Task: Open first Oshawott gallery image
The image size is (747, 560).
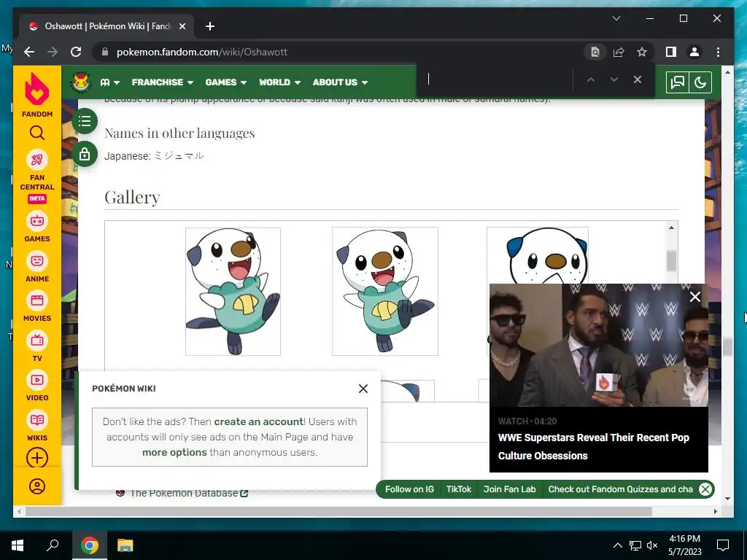Action: (233, 292)
